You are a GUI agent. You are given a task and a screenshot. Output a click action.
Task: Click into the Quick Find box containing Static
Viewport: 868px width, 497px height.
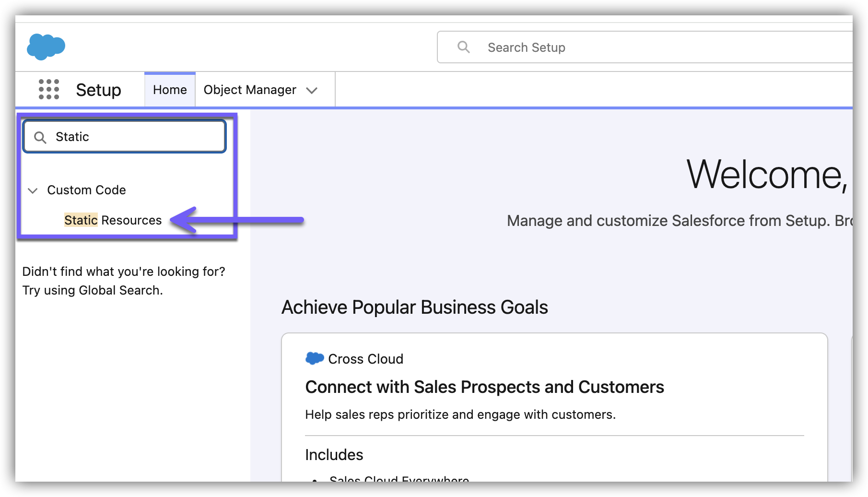point(134,137)
